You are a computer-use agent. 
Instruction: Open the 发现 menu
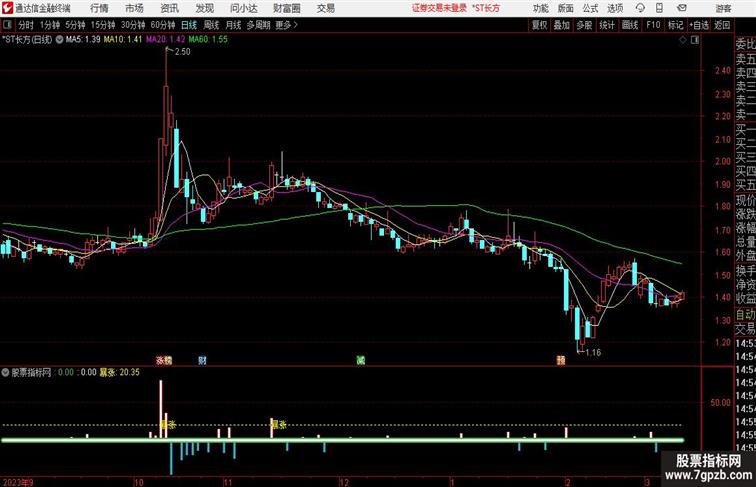coord(204,8)
